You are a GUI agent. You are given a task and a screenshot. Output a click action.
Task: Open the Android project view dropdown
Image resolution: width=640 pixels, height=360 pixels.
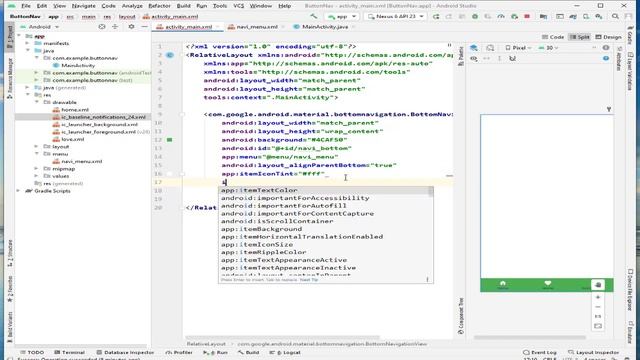tap(40, 27)
